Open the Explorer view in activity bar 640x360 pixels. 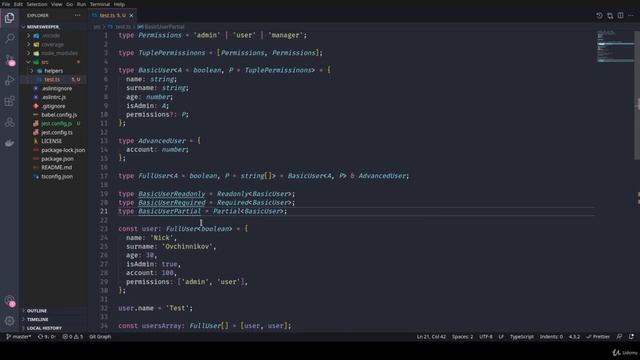click(9, 18)
